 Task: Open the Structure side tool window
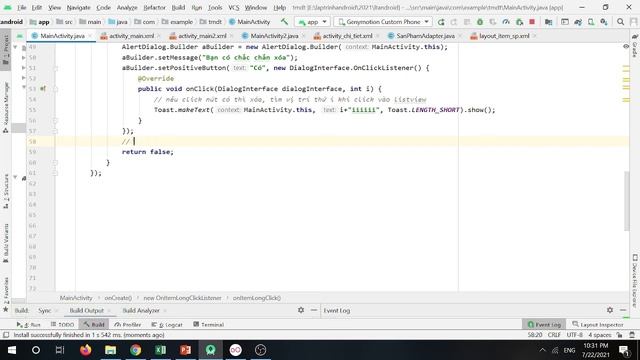tap(6, 192)
